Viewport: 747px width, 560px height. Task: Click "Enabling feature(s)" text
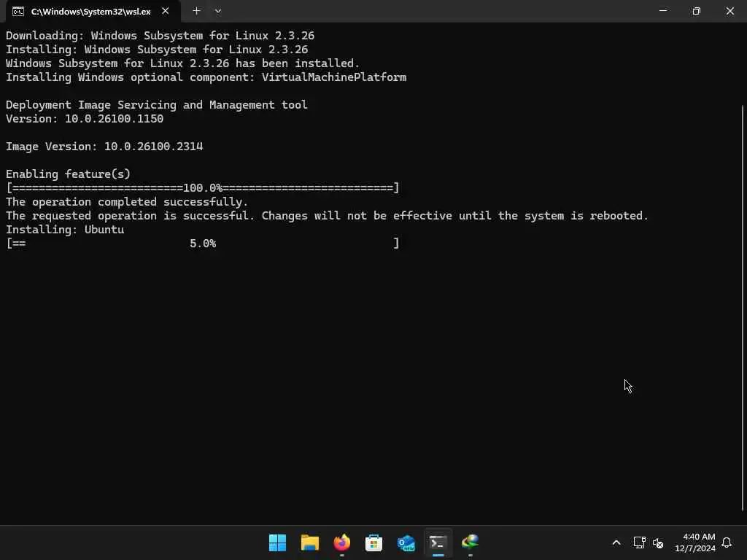coord(68,174)
